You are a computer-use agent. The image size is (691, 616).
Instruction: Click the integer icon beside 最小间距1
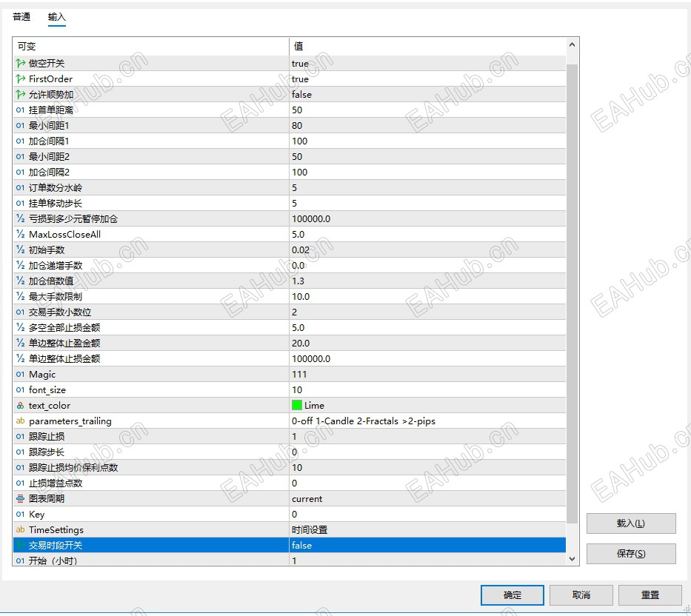pos(20,126)
